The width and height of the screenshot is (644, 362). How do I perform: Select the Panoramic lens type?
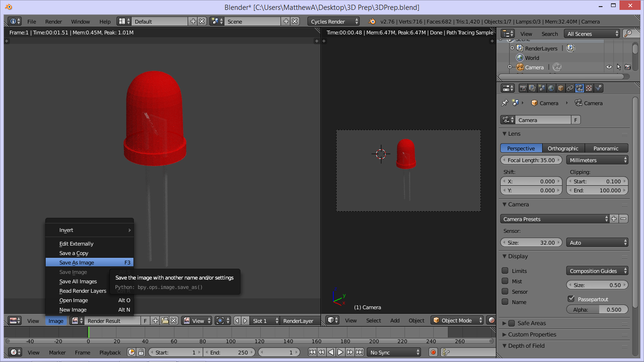(x=606, y=148)
